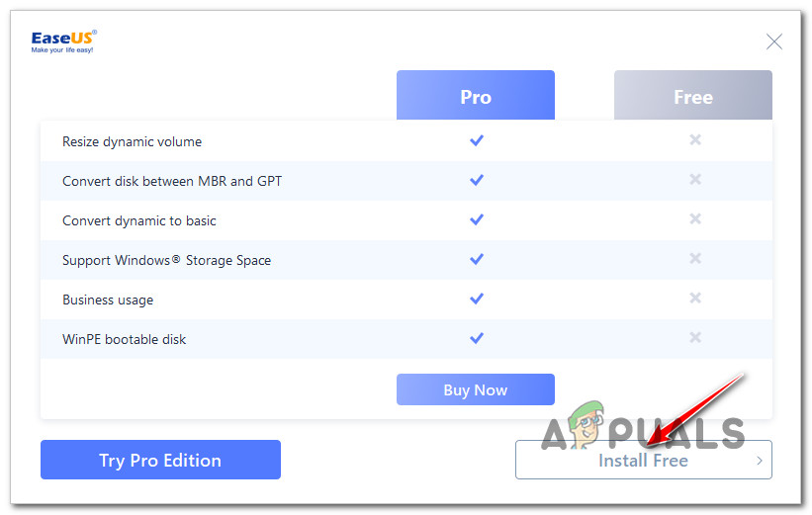Click Free X mark for Business usage
812x515 pixels.
point(695,299)
